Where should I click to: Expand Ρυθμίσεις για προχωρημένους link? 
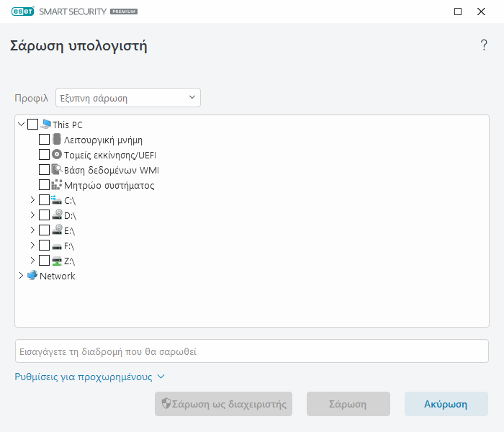pos(90,377)
